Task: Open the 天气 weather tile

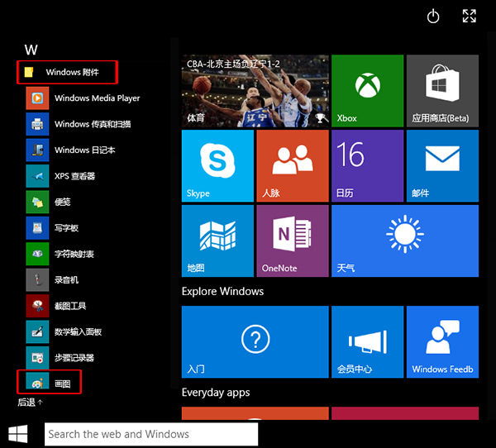Action: 404,241
